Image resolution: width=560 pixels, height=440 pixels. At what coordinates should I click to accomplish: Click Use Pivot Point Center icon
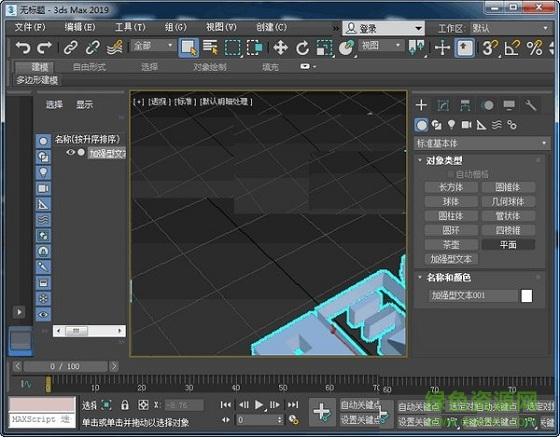(x=416, y=48)
